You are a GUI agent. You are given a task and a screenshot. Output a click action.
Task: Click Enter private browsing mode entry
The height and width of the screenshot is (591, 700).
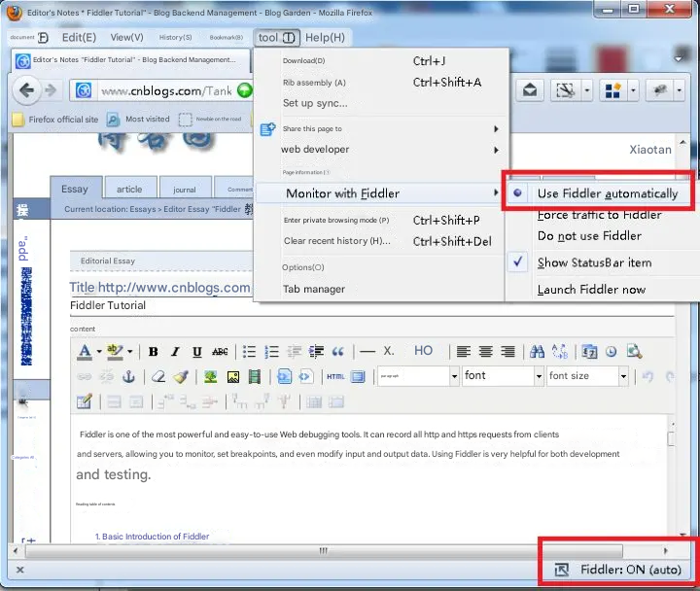[380, 220]
